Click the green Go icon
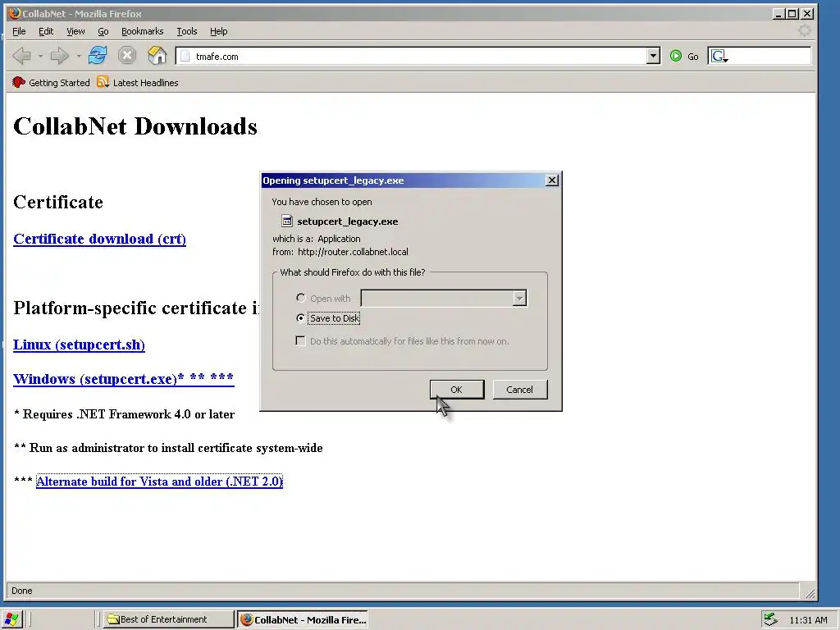Screen dimensions: 840x630 (x=676, y=56)
